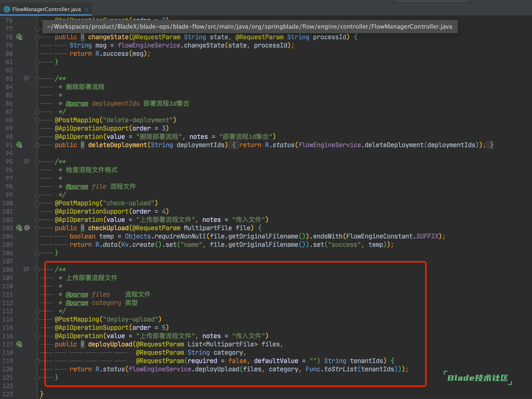The height and width of the screenshot is (399, 532).
Task: Click the @ gutter marker on line 103
Action: (x=27, y=228)
